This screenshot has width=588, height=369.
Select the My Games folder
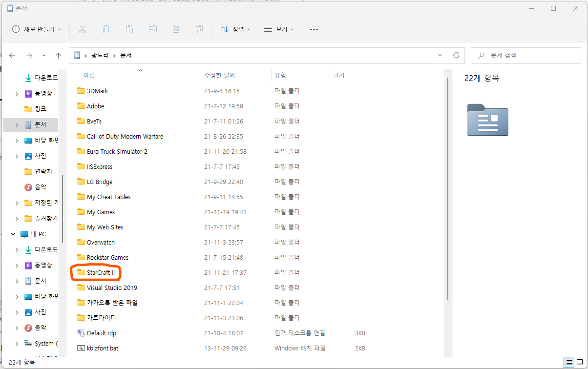pos(96,212)
